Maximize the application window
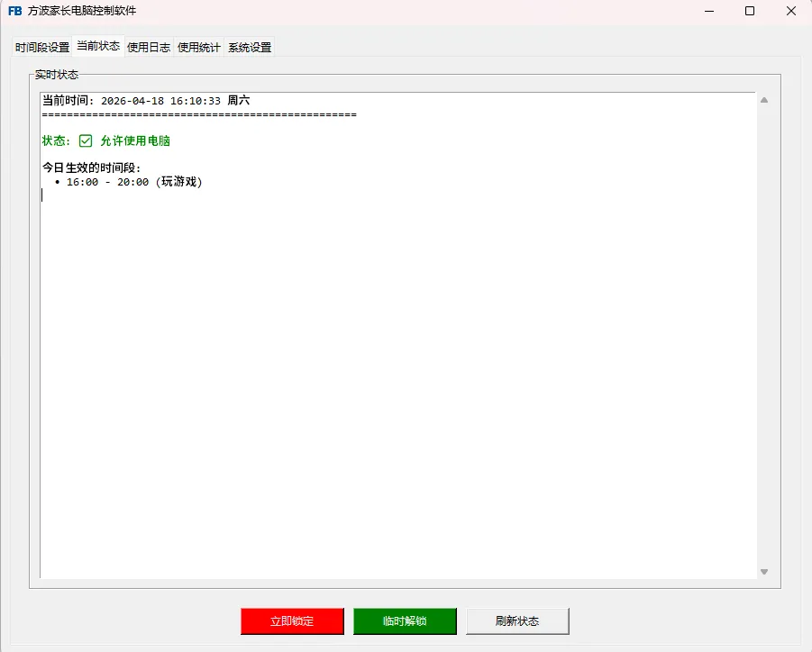This screenshot has height=652, width=812. tap(750, 11)
